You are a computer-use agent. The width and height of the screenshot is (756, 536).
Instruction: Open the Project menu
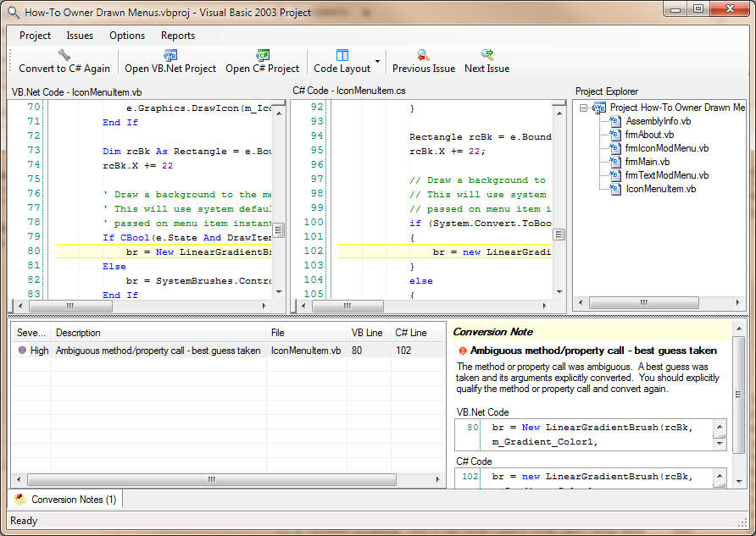[35, 36]
